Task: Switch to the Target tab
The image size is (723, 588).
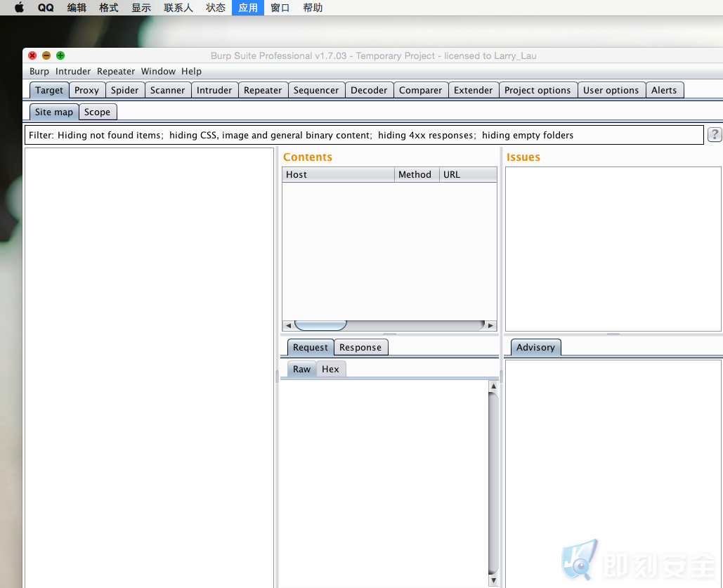Action: [49, 90]
